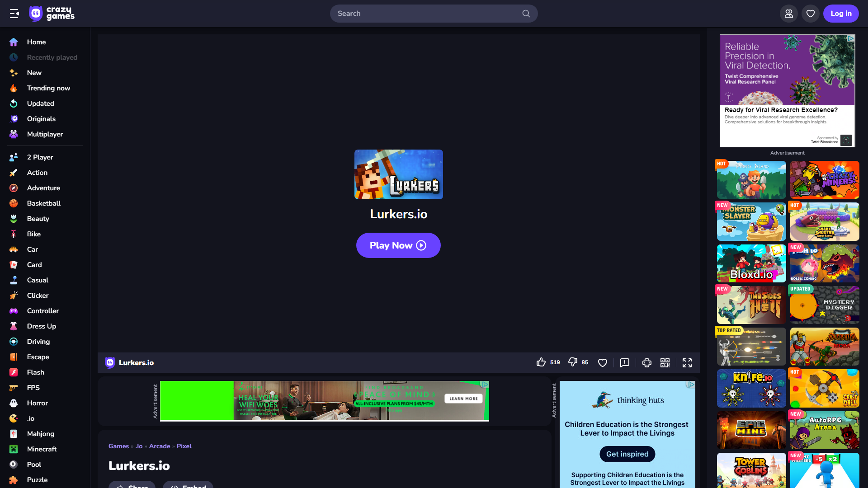Click the Log in button
This screenshot has height=488, width=868.
click(841, 14)
